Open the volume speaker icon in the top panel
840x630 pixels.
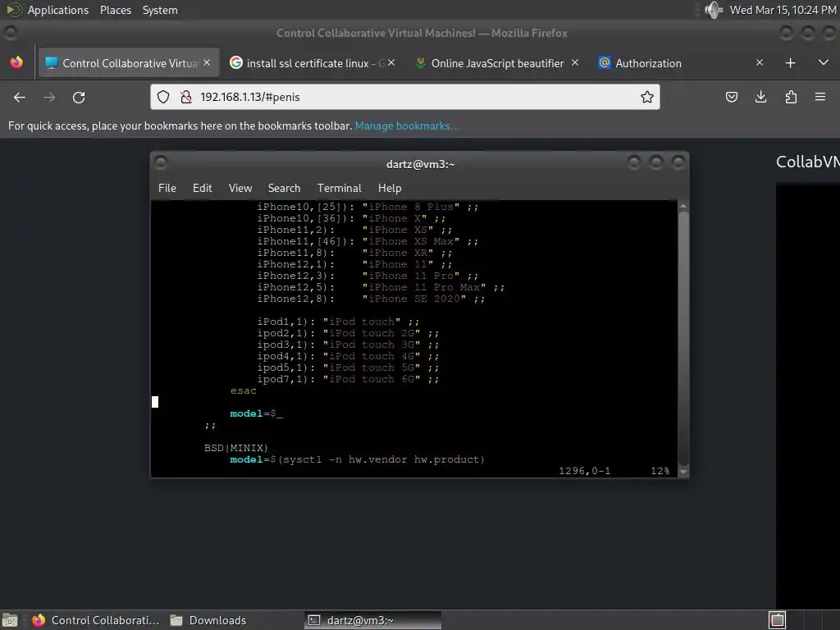click(713, 10)
